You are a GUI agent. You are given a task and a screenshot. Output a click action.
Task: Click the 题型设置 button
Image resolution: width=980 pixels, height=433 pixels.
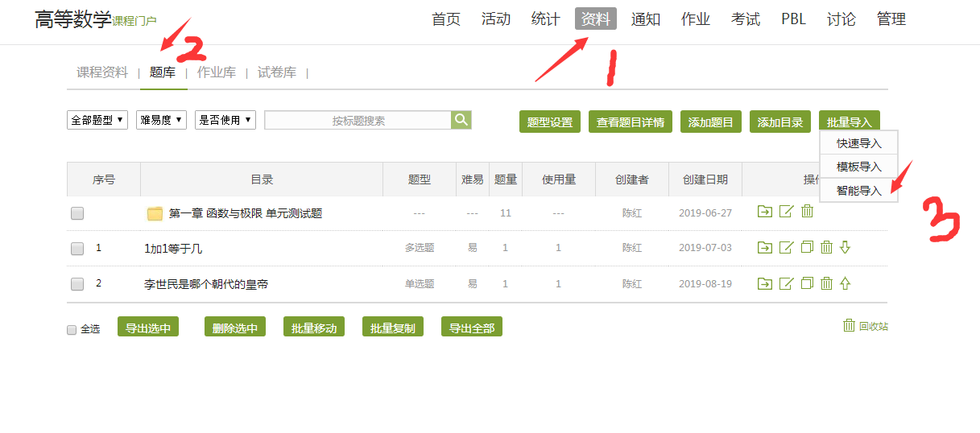pos(550,122)
